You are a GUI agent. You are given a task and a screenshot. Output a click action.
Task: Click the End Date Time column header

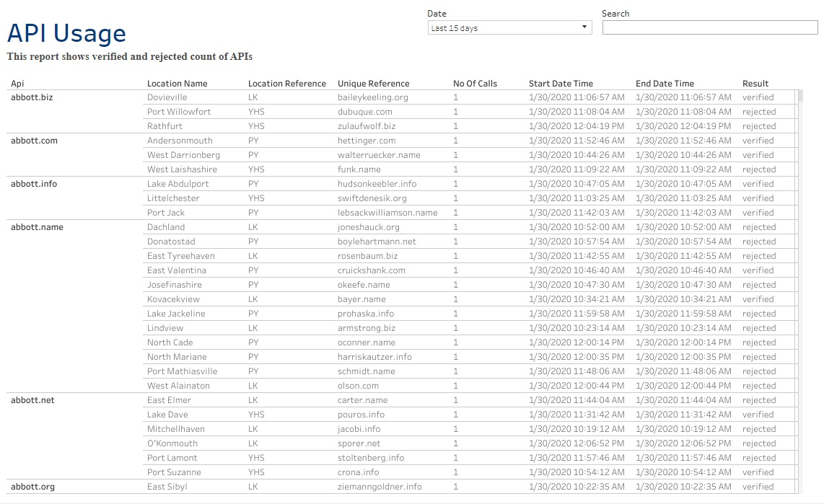click(x=665, y=84)
